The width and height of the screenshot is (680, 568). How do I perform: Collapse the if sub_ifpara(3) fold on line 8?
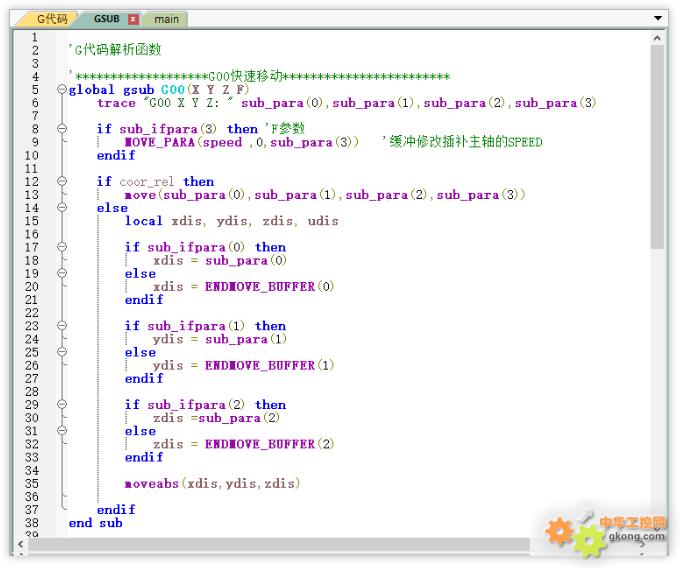[62, 128]
